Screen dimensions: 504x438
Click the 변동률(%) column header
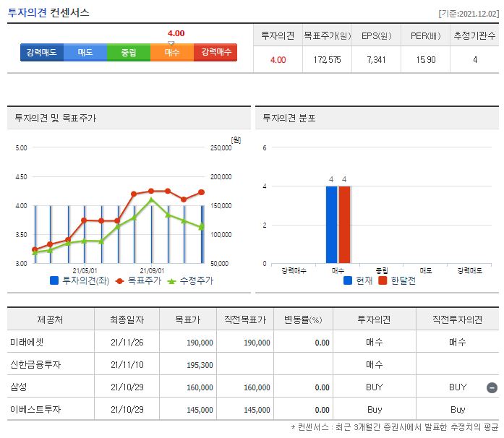coord(303,319)
